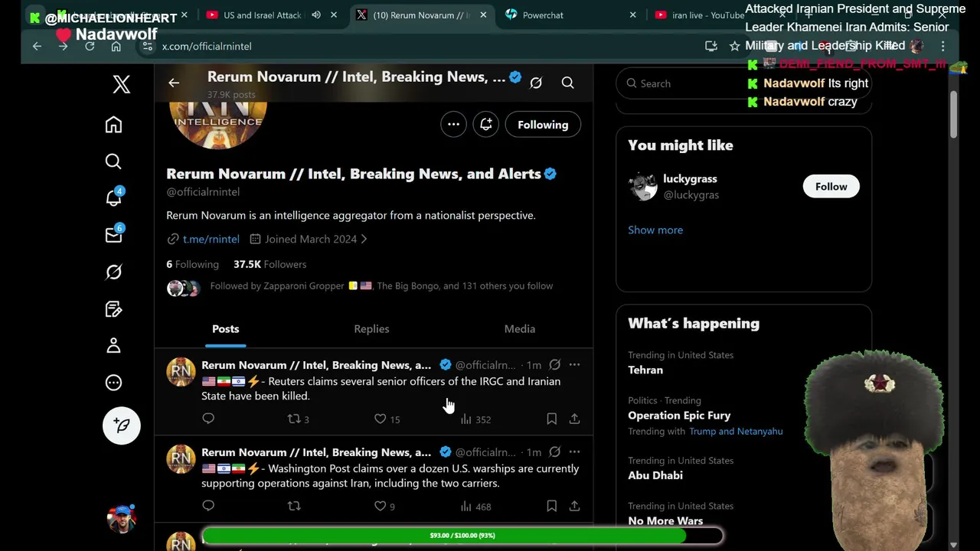Click the $93.00 / $100.00 donation progress bar
Viewport: 980px width, 551px height.
pyautogui.click(x=462, y=536)
